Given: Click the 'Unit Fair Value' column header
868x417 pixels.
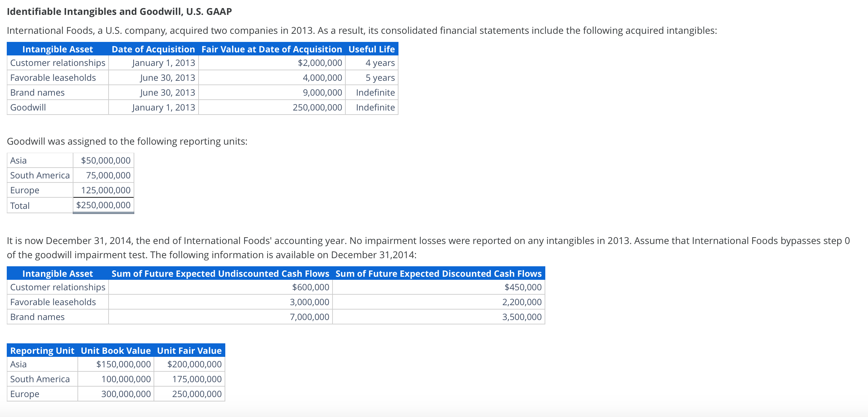Looking at the screenshot, I should pyautogui.click(x=189, y=351).
